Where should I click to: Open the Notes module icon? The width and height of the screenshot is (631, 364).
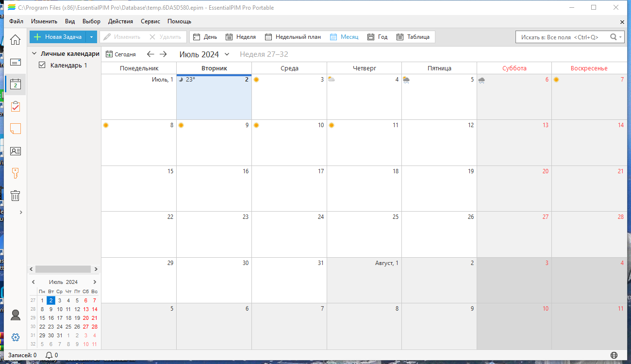click(16, 129)
